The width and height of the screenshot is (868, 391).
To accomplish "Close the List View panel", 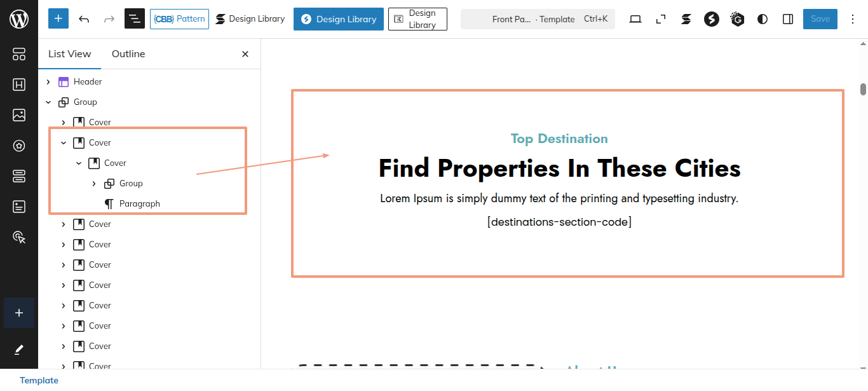I will point(245,54).
